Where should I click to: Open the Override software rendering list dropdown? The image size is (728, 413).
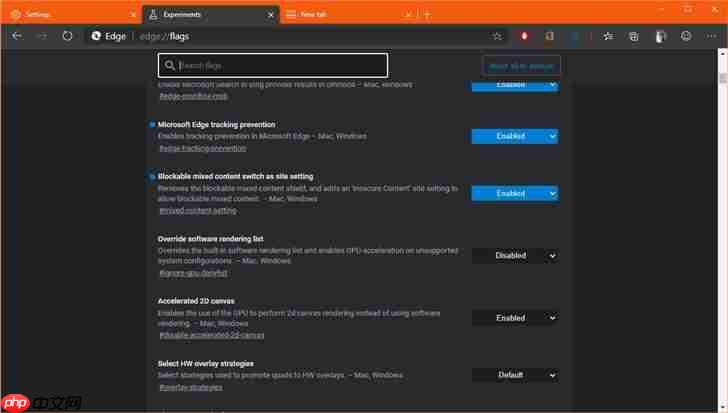[x=515, y=256]
